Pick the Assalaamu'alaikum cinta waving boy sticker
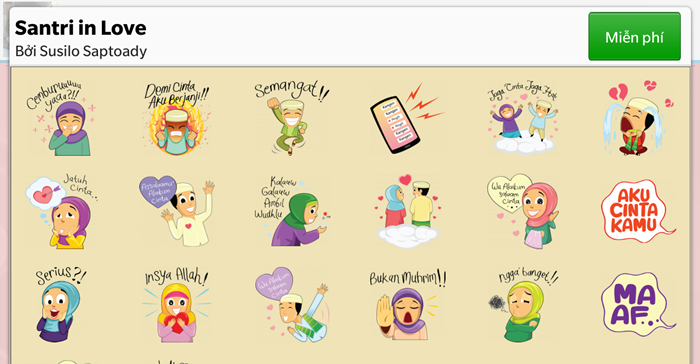Screen dimensions: 700x364 [177, 211]
